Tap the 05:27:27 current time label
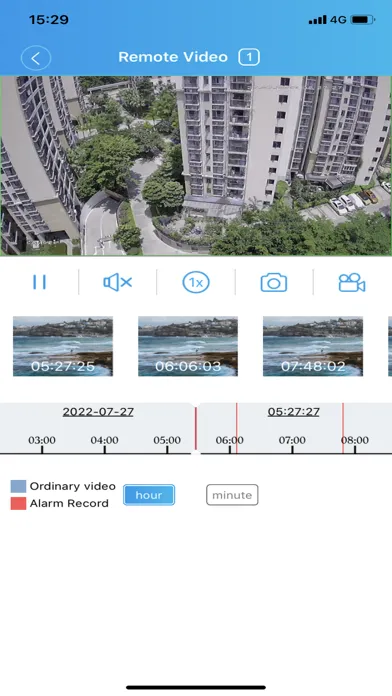The image size is (392, 696). 293,412
